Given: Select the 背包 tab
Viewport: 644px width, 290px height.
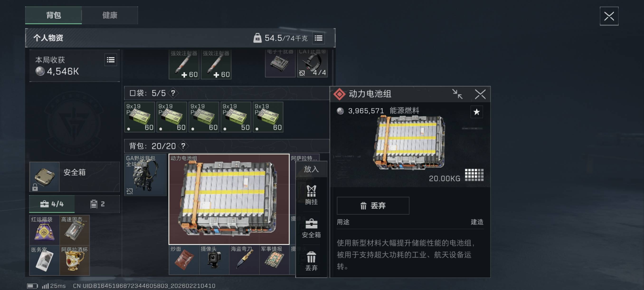Looking at the screenshot, I should tap(53, 15).
